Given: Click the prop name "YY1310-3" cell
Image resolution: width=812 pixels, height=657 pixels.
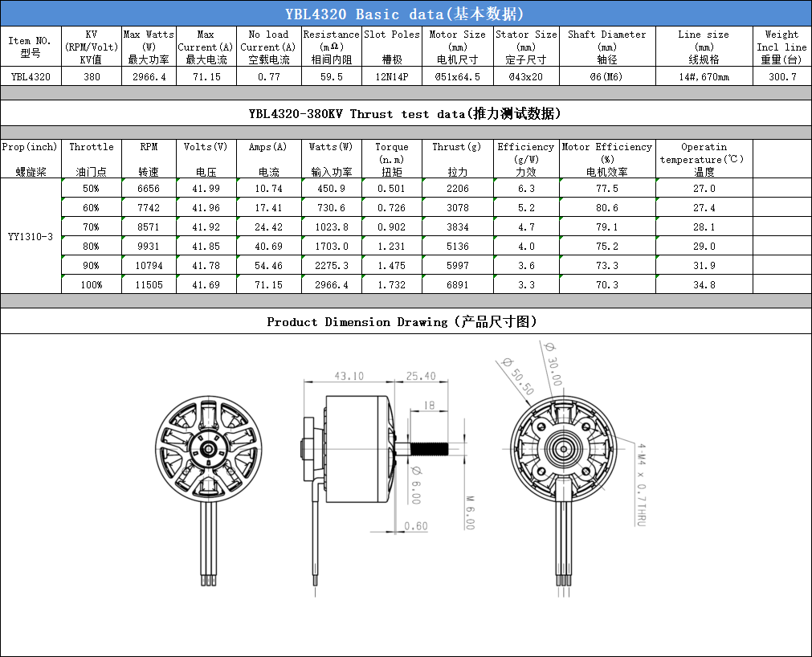Looking at the screenshot, I should [x=31, y=237].
